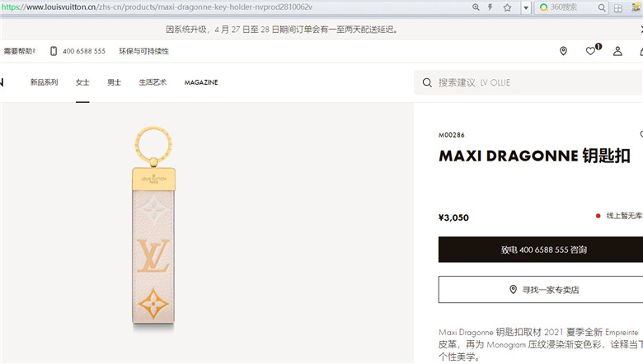Image resolution: width=643 pixels, height=364 pixels.
Task: Click the 寻找一家专卖店 button
Action: [541, 290]
